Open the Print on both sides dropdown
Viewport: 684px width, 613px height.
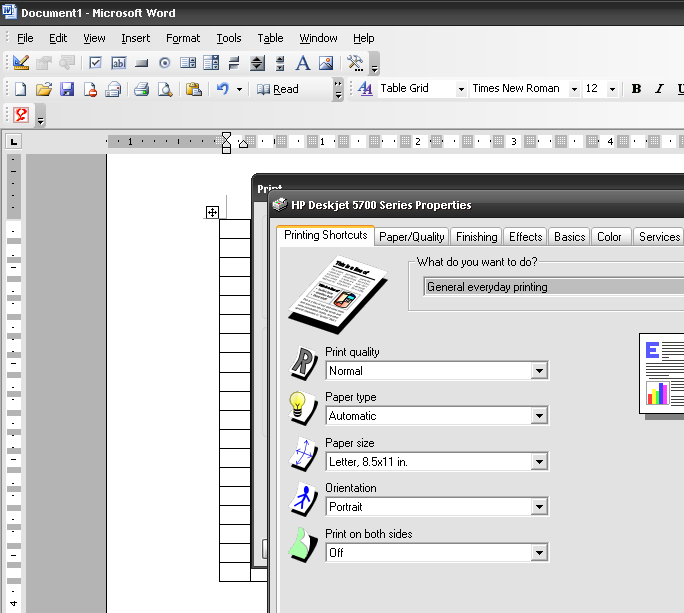(539, 553)
